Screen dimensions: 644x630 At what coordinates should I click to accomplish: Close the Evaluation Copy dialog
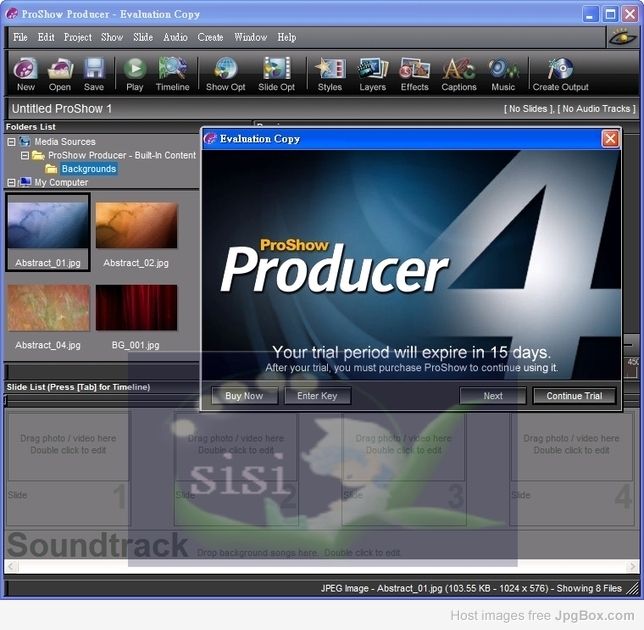(x=610, y=139)
